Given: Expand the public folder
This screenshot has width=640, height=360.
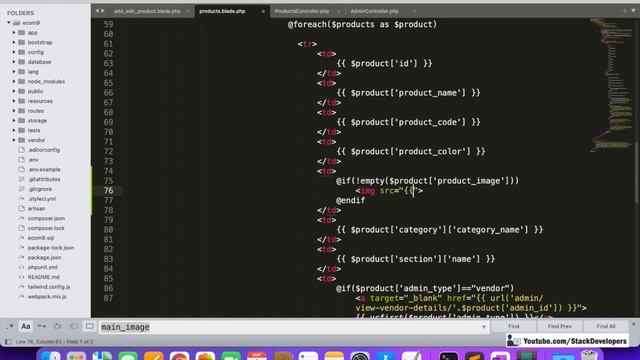Looking at the screenshot, I should [x=14, y=91].
